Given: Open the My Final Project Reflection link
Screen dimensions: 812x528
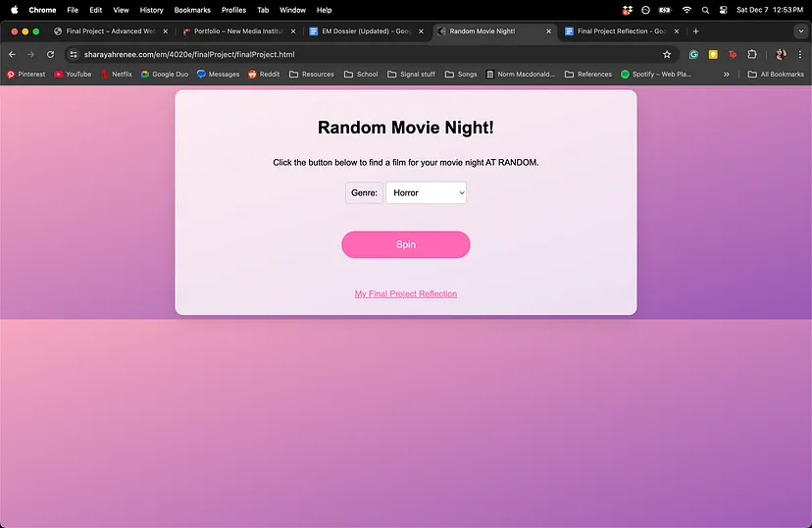Looking at the screenshot, I should click(405, 294).
